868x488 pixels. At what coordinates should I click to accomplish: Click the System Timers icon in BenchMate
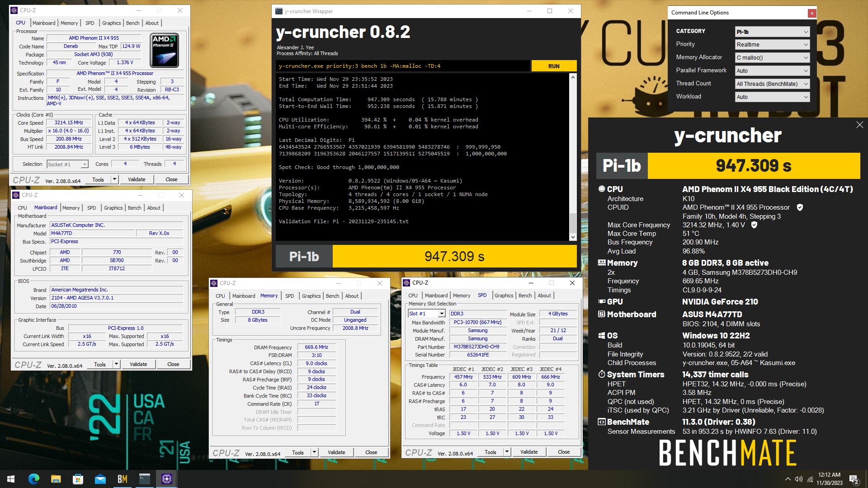click(x=602, y=374)
